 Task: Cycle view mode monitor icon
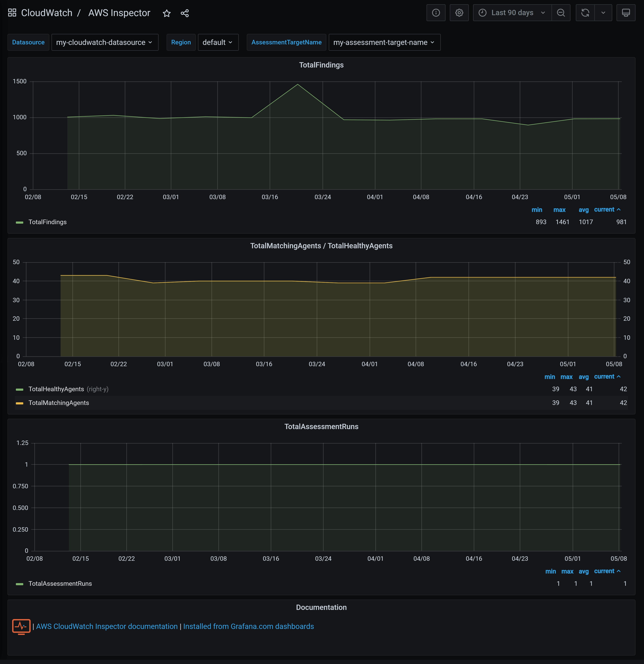(626, 13)
